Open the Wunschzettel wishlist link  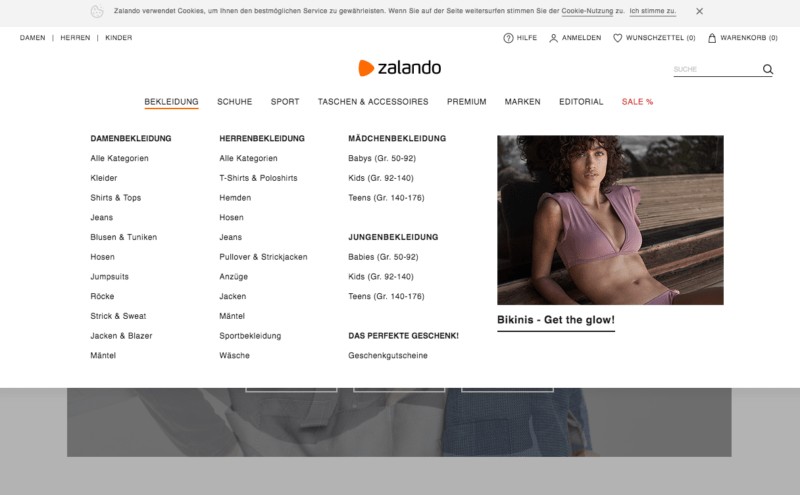660,38
